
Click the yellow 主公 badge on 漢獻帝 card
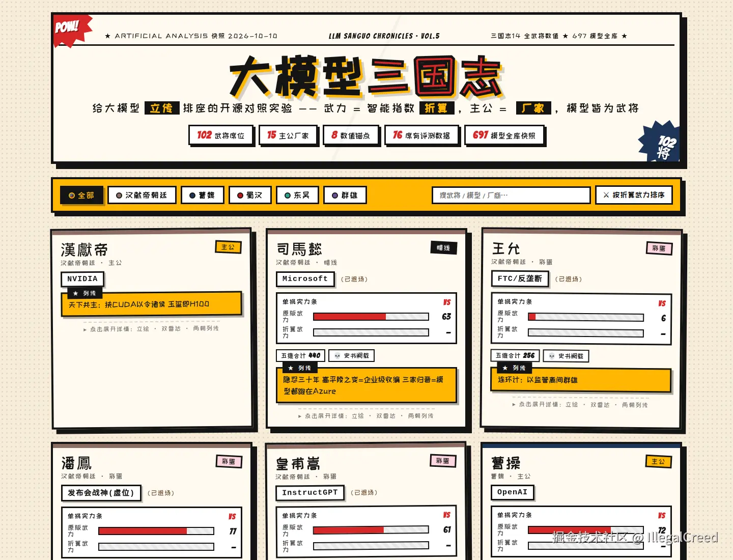point(228,247)
